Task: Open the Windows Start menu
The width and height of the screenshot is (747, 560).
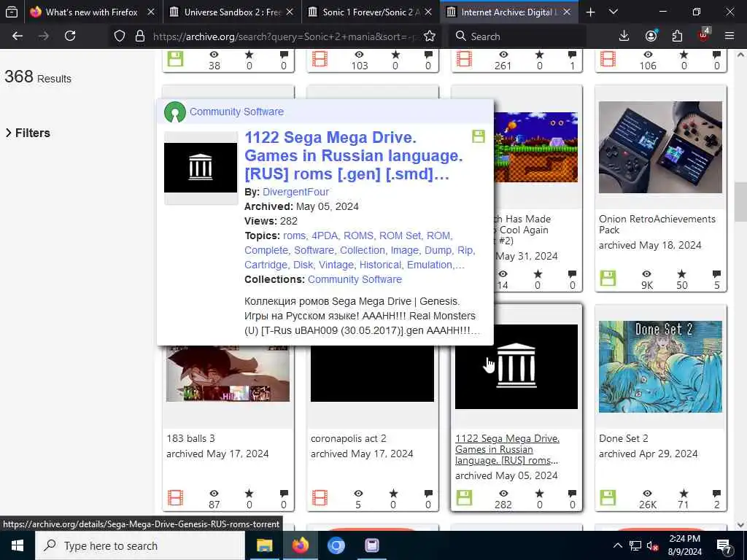Action: pos(18,545)
